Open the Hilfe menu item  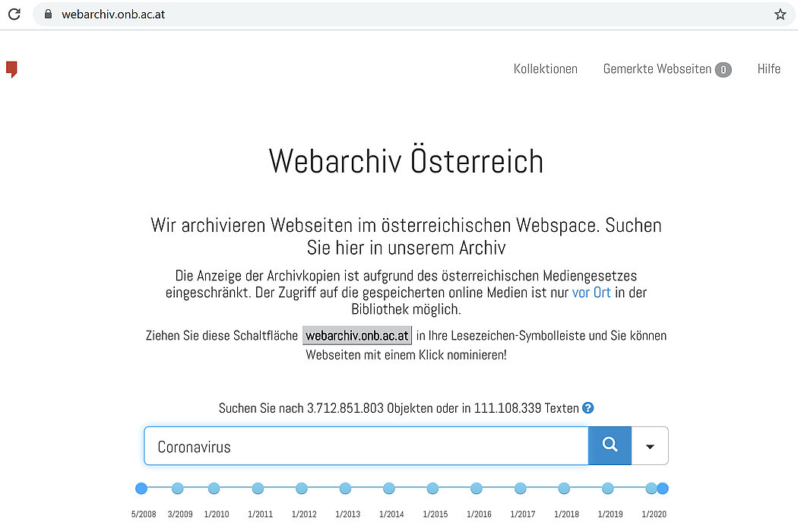768,68
